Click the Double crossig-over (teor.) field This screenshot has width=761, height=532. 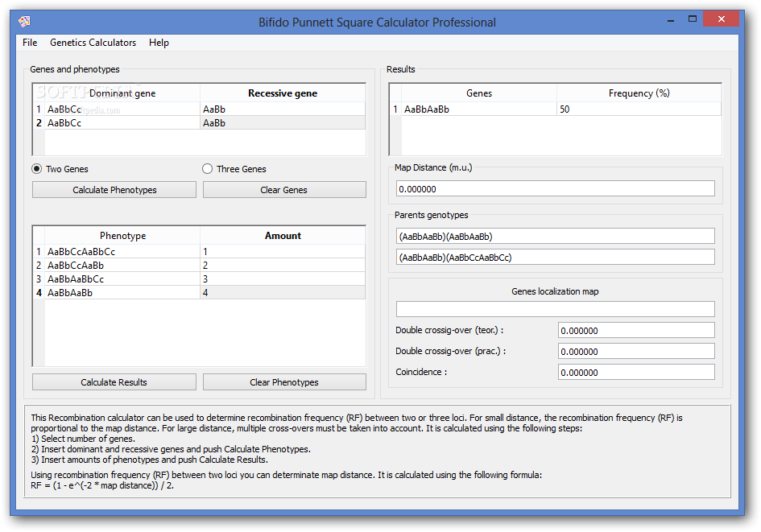click(636, 330)
